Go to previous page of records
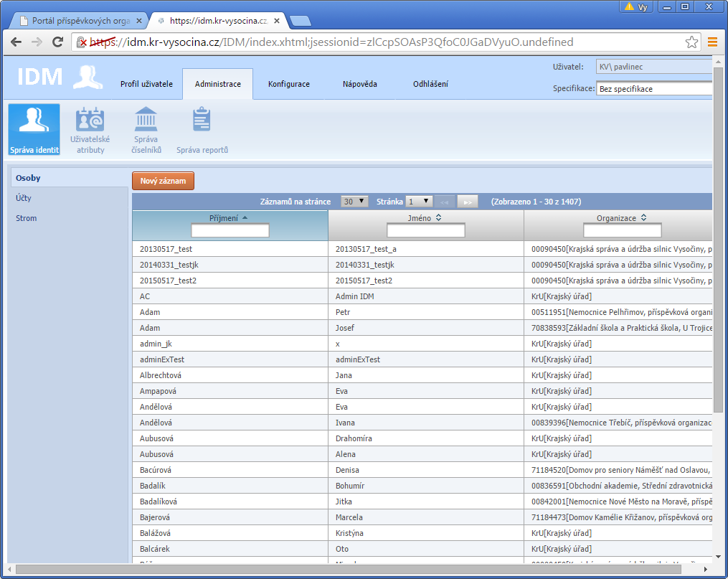 coord(444,202)
